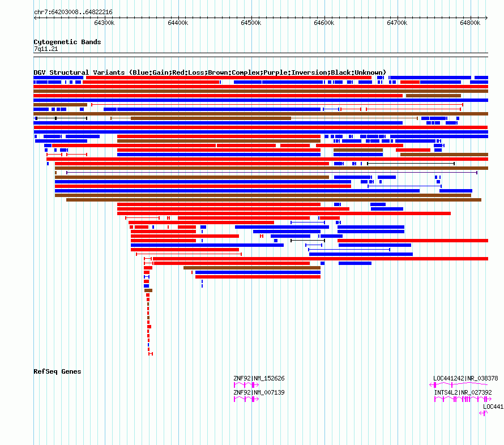Click the 64800k ruler label
This screenshot has width=504, height=445.
coord(470,23)
